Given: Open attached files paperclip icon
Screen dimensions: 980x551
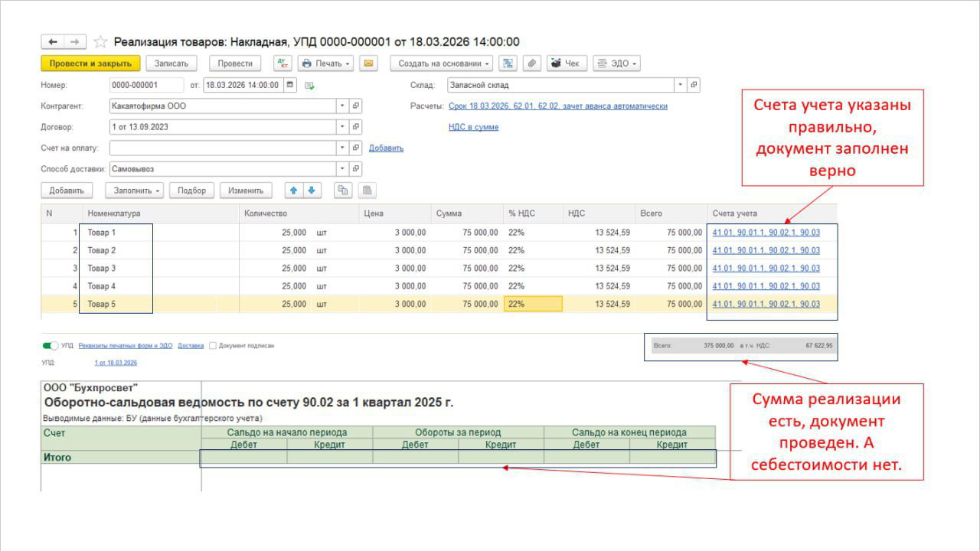Looking at the screenshot, I should (x=531, y=64).
